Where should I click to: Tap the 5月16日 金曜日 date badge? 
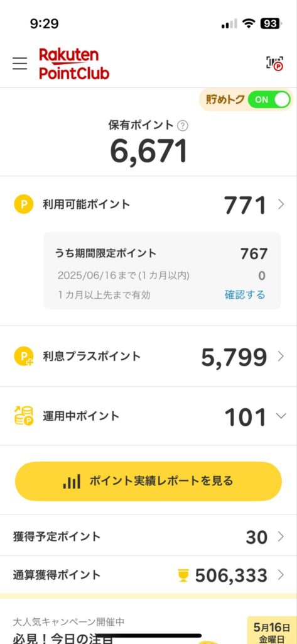(x=271, y=630)
